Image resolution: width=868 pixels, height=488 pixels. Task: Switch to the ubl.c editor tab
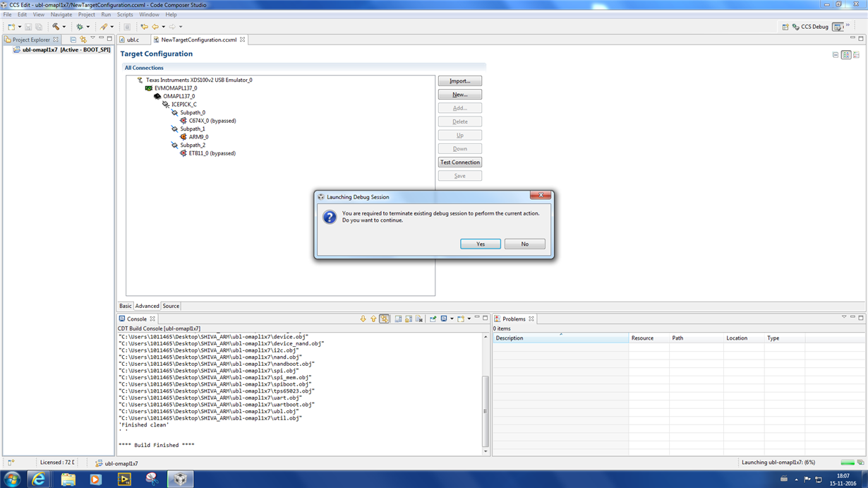point(132,40)
